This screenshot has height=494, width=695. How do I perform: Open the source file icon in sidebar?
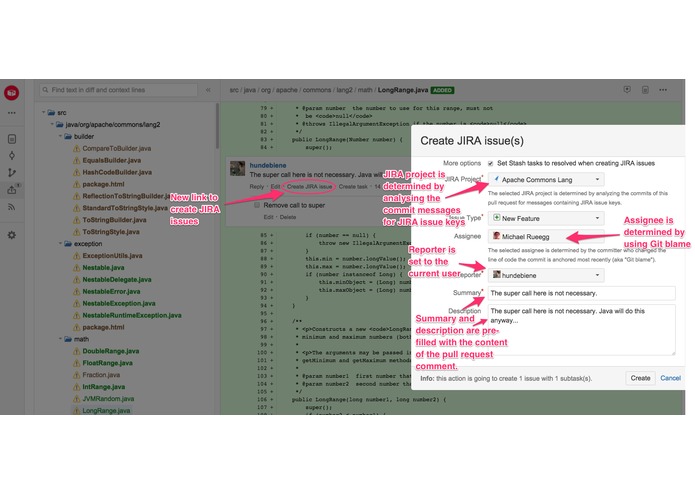tap(12, 139)
